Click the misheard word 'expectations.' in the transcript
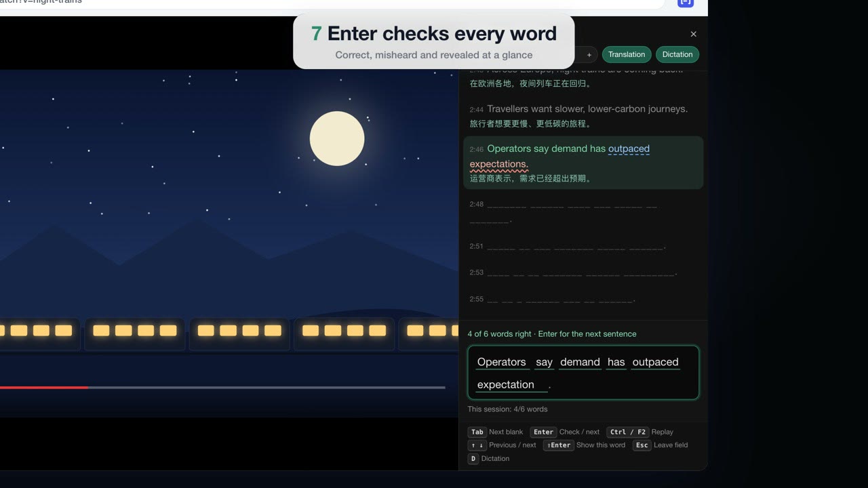Screen dimensions: 868x488 tap(499, 164)
